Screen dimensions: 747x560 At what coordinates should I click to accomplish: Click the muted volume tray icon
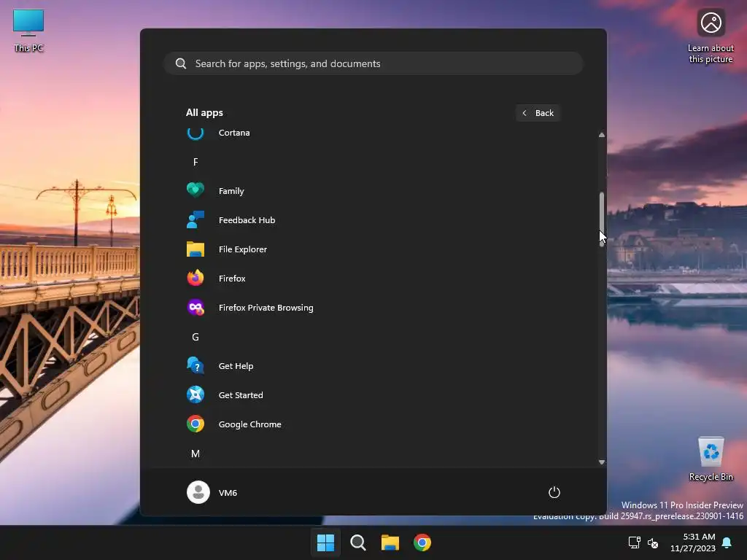tap(653, 542)
